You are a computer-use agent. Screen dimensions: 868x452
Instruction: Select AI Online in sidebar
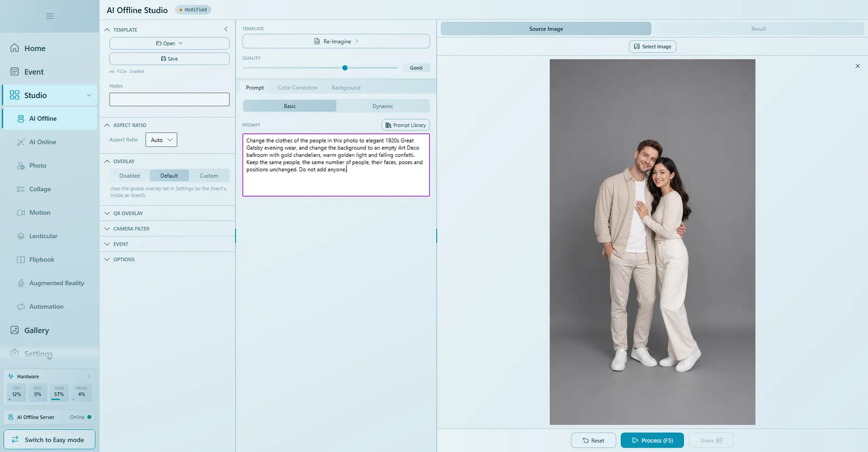pyautogui.click(x=49, y=142)
